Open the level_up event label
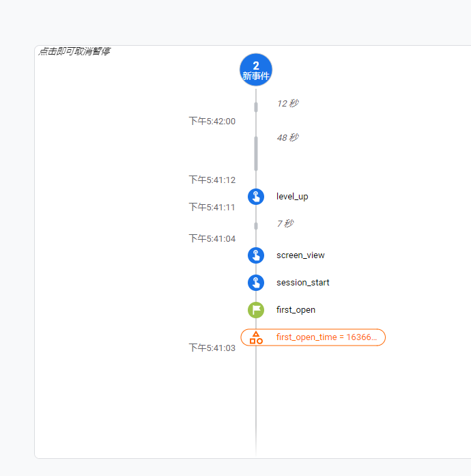471x476 pixels. pyautogui.click(x=292, y=197)
